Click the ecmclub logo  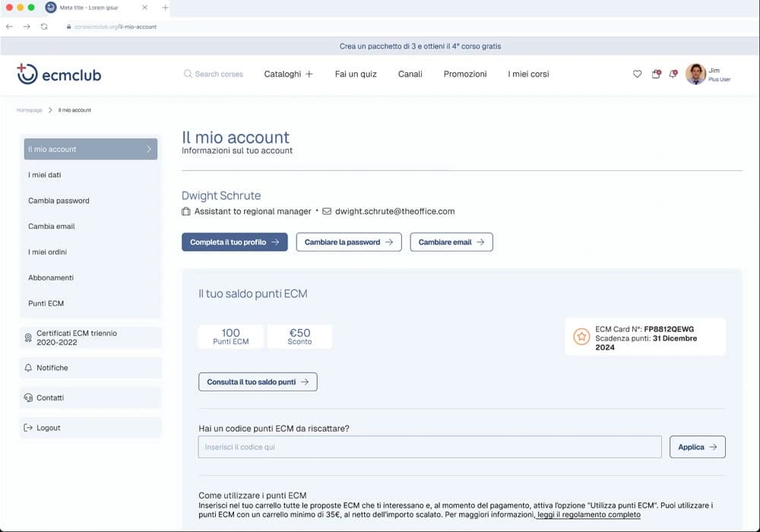[59, 73]
